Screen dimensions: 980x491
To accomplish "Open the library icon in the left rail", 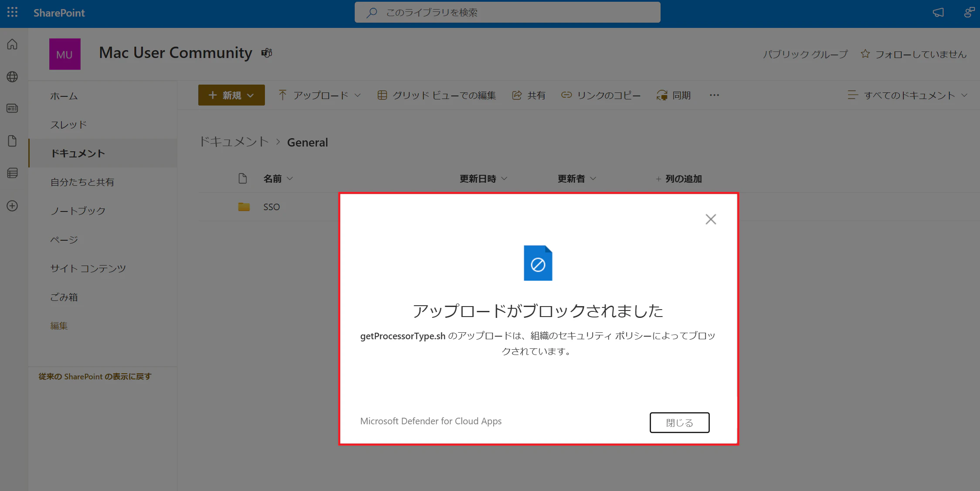I will pos(12,173).
